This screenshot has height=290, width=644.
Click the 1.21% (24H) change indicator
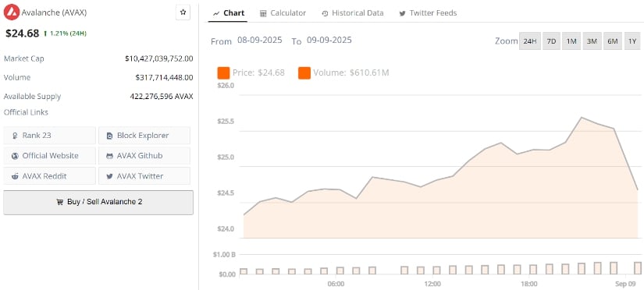coord(66,34)
